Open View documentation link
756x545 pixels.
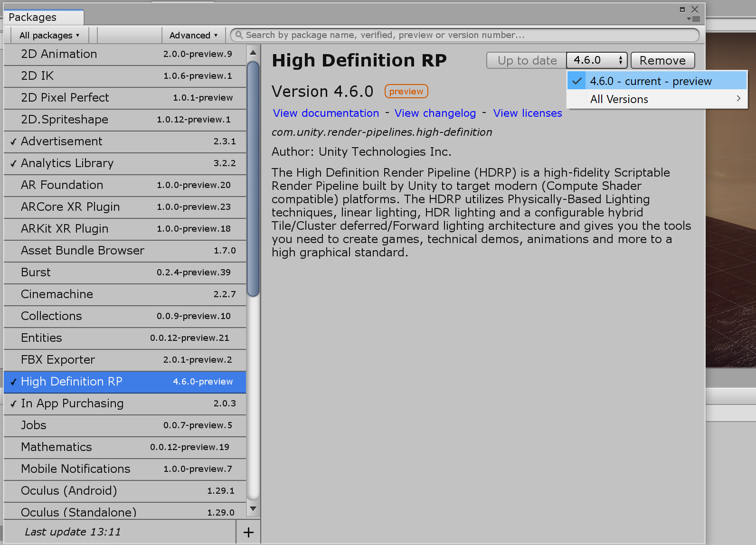pyautogui.click(x=326, y=113)
